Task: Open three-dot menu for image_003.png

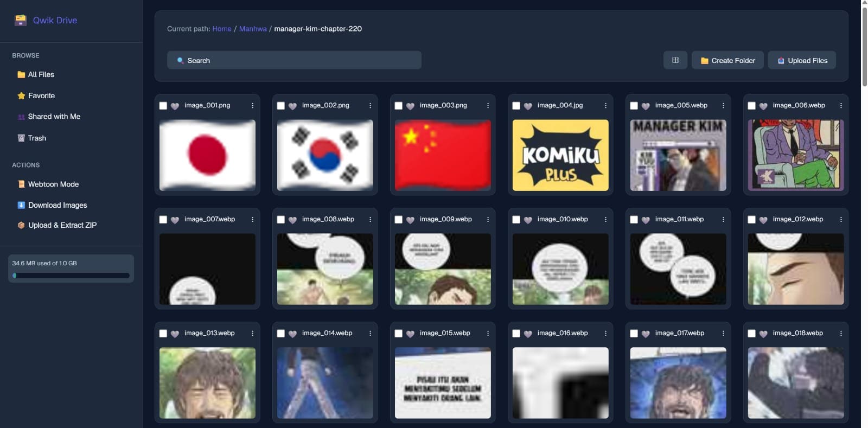Action: pos(488,106)
